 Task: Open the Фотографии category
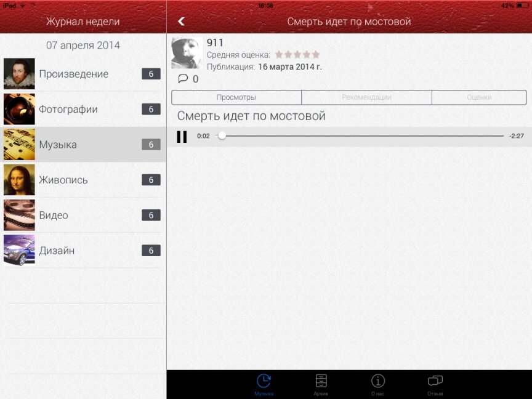(83, 109)
